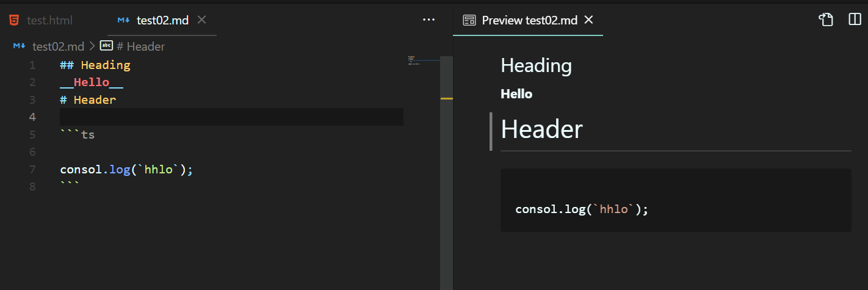This screenshot has height=290, width=868.
Task: Click the markdown icon on the test02.md tab
Action: [x=124, y=20]
